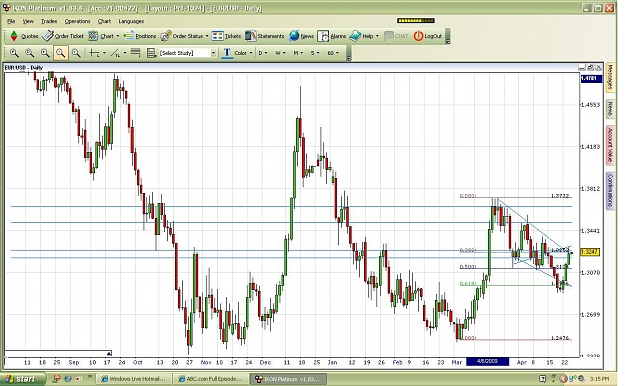625x386 pixels.
Task: Expand the trend line tool dropdown arrow
Action: pyautogui.click(x=125, y=53)
